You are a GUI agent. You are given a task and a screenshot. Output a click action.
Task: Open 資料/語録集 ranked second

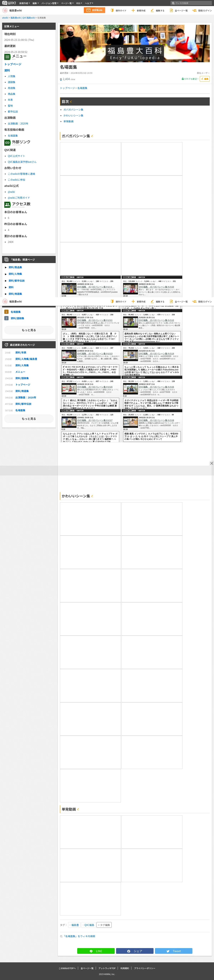click(17, 318)
